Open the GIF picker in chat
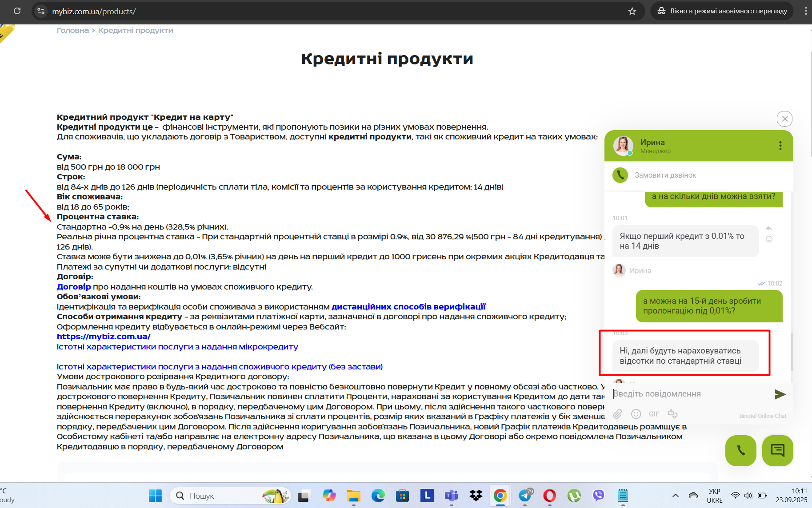Viewport: 812px width, 508px height. tap(654, 414)
